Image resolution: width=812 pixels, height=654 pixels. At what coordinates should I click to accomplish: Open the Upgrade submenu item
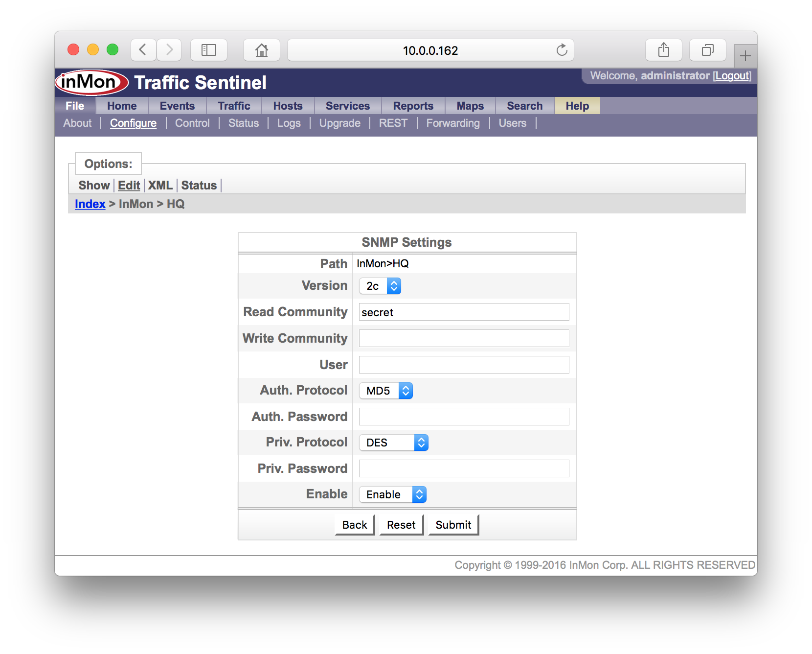(x=340, y=123)
